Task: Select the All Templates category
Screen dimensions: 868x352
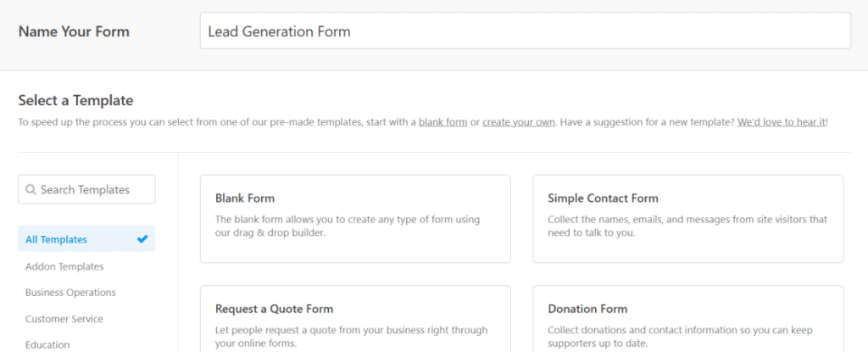Action: (87, 239)
